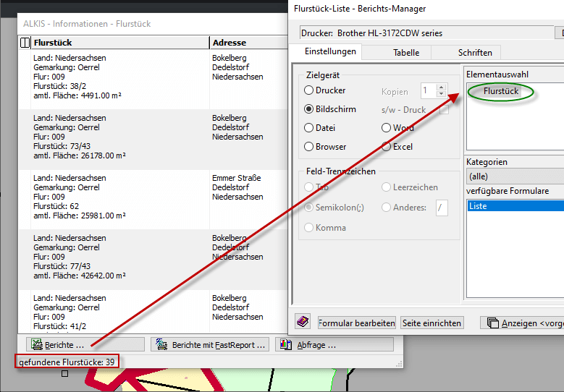Open Berichte mit FastReport
The width and height of the screenshot is (564, 392).
point(210,345)
